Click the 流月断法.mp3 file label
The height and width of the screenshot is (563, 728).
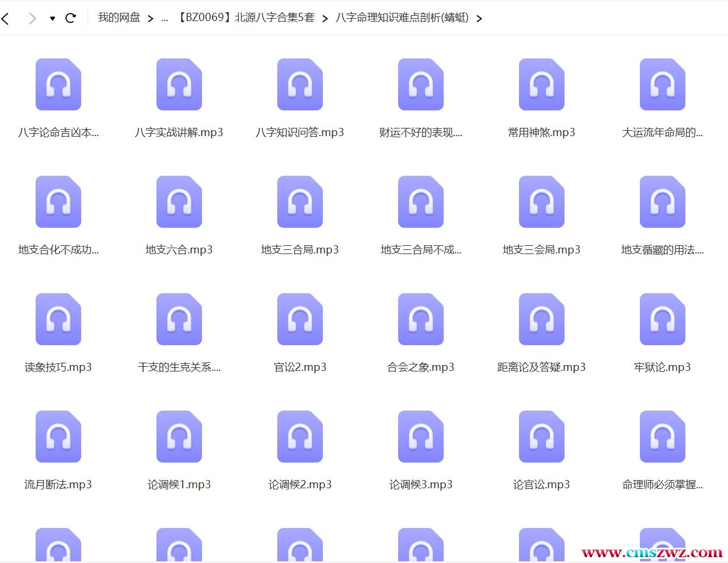58,485
